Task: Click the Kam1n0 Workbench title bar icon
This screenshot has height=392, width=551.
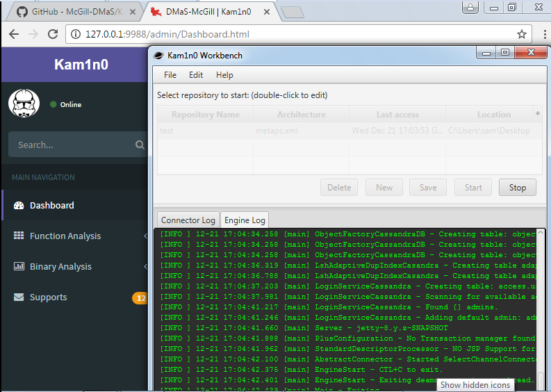Action: [x=158, y=55]
